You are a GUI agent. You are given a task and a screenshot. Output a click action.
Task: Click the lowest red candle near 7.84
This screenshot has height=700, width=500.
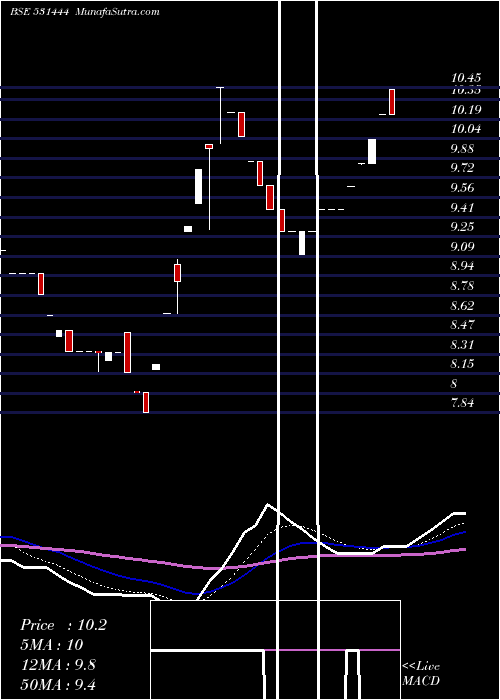(146, 402)
